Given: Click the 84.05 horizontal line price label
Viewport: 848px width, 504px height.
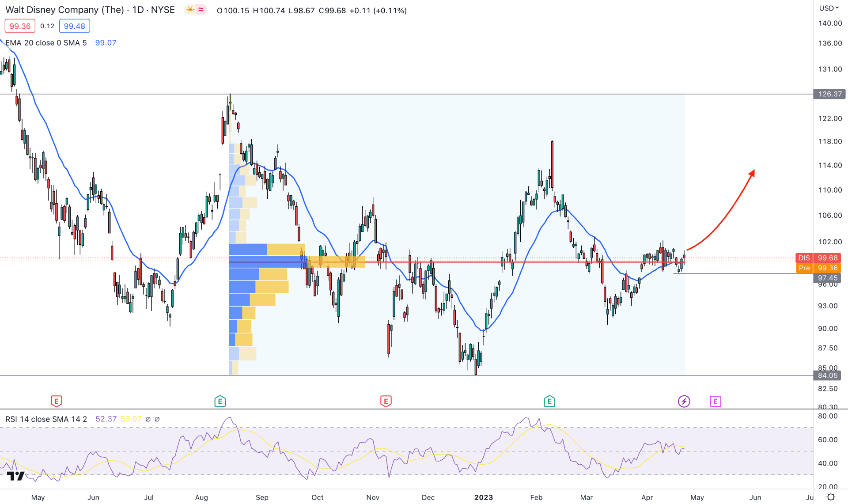Looking at the screenshot, I should (827, 375).
